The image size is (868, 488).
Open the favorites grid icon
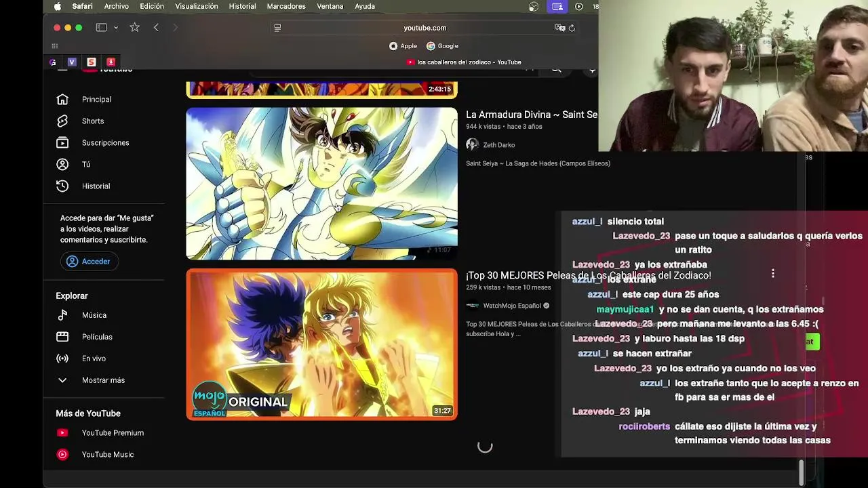[55, 46]
